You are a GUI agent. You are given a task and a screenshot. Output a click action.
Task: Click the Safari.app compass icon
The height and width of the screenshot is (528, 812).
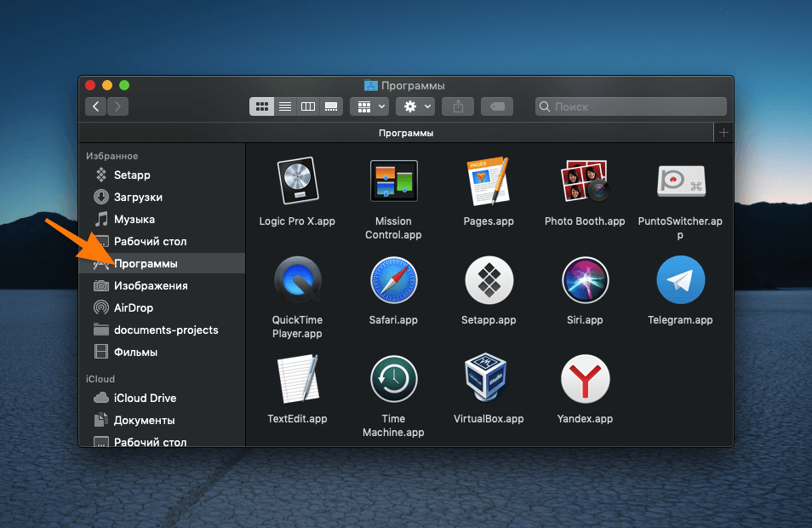(x=393, y=280)
